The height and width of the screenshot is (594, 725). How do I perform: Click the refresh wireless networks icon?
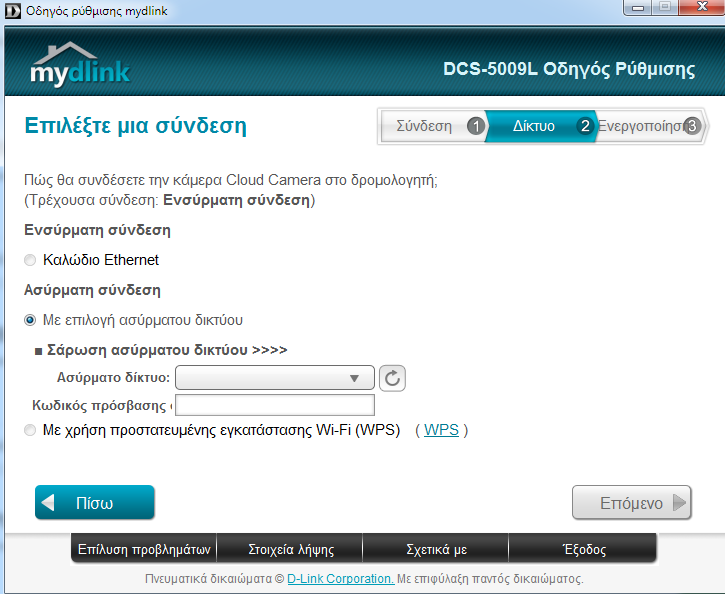(x=392, y=378)
